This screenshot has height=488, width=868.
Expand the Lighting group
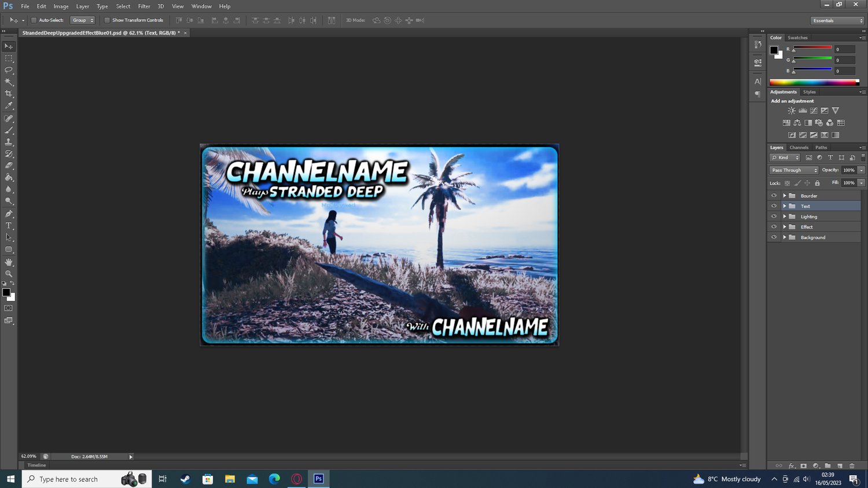[x=785, y=217]
